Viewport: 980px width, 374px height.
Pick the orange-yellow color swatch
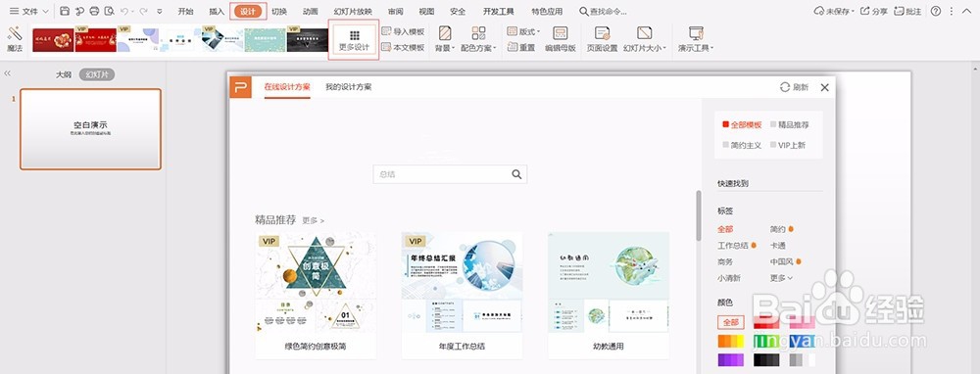731,341
